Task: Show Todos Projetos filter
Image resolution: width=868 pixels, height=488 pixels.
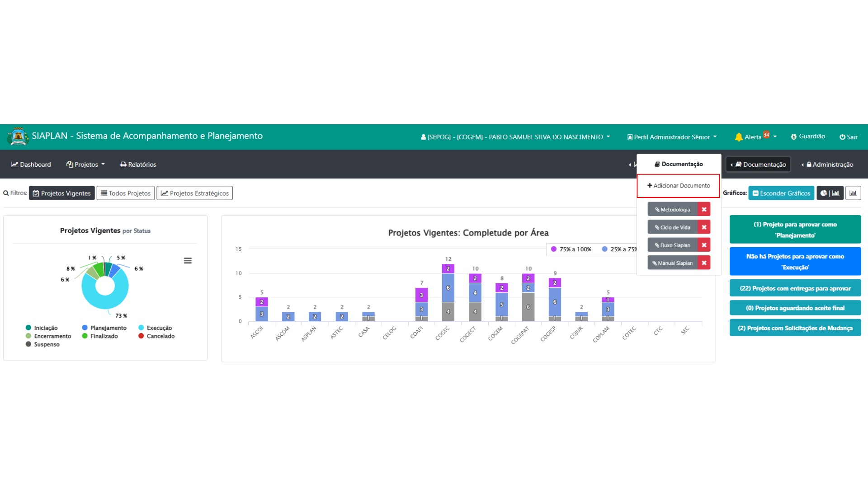Action: [126, 193]
